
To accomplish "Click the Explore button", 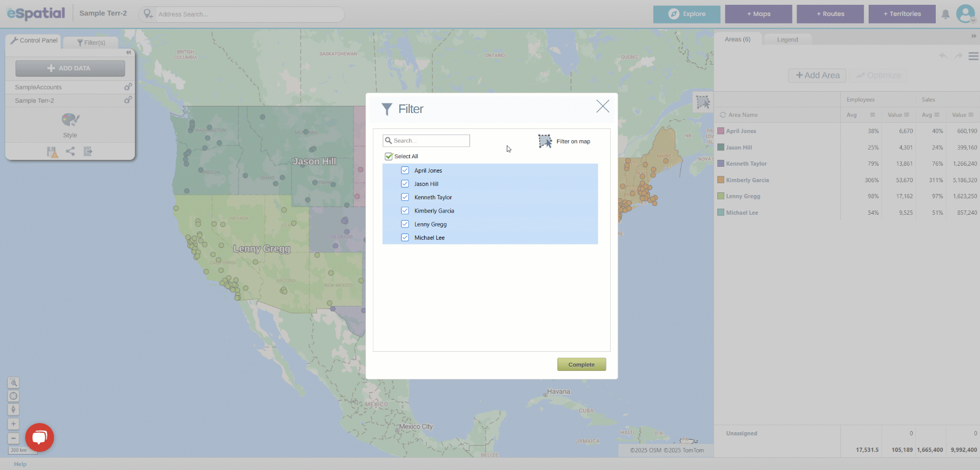I will pyautogui.click(x=686, y=14).
